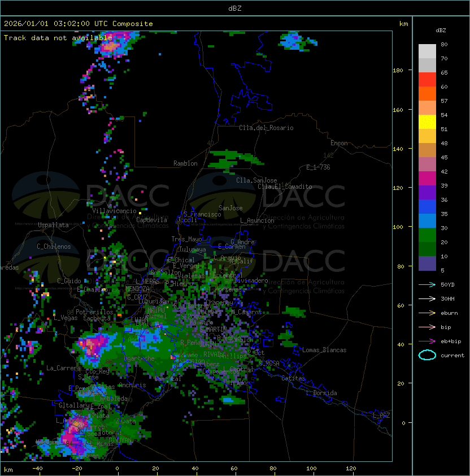Click the 'Capdevila' place label
470x476 pixels.
(151, 220)
